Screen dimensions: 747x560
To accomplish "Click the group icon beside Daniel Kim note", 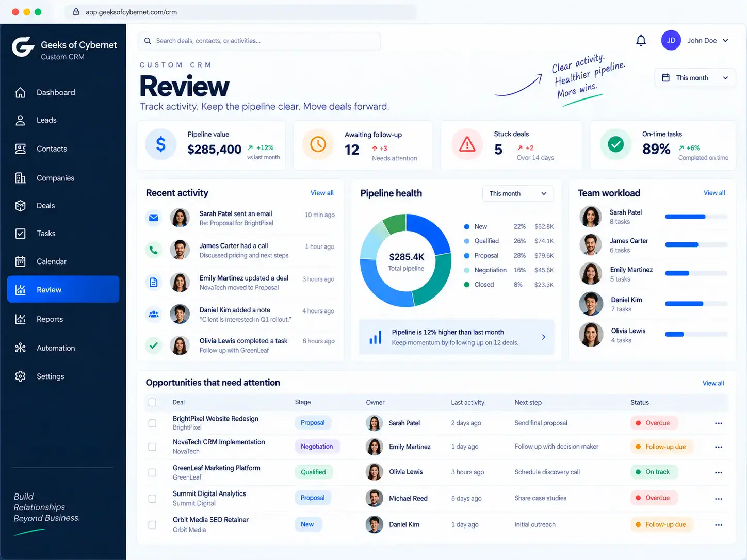I will tap(154, 314).
